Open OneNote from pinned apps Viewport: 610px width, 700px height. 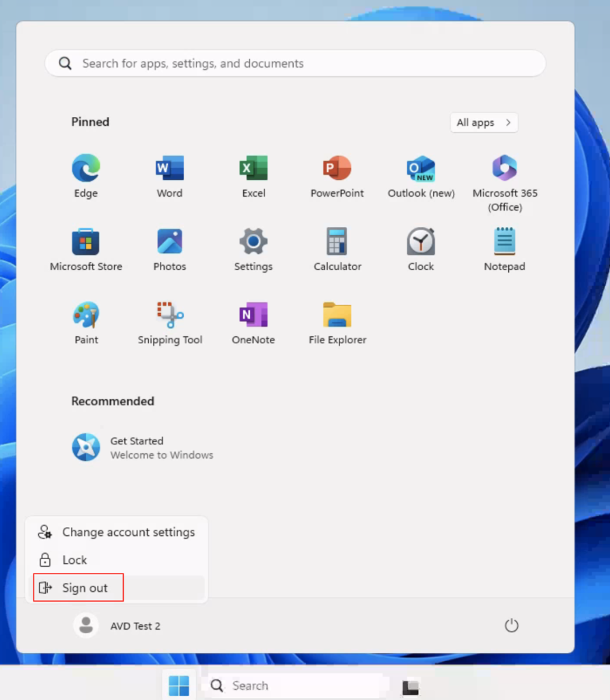pyautogui.click(x=253, y=323)
